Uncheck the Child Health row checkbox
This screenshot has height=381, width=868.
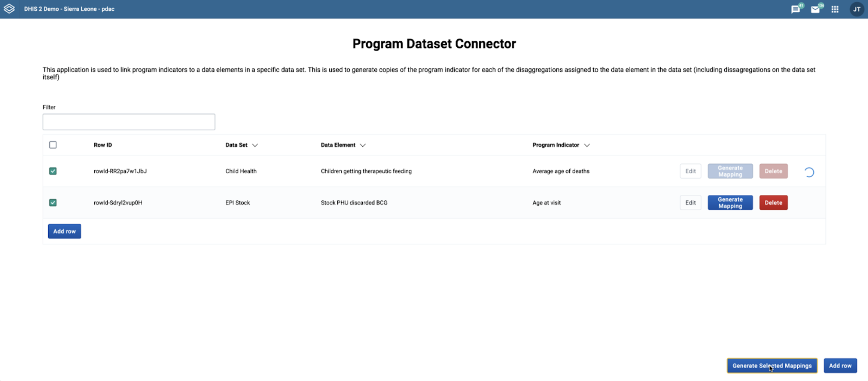pyautogui.click(x=53, y=171)
